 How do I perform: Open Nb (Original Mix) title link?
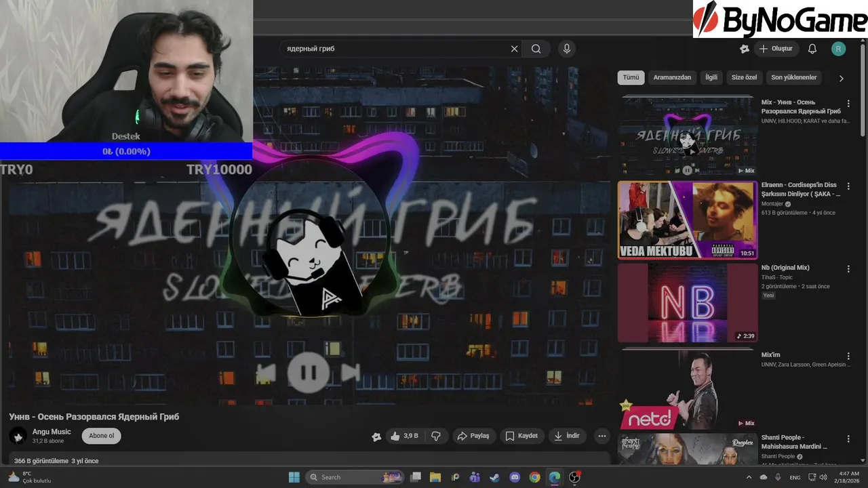[x=785, y=268]
